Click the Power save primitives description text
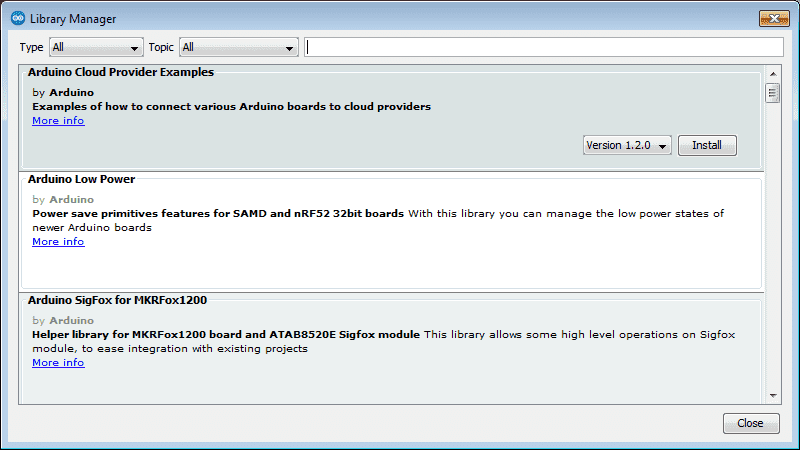Image resolution: width=800 pixels, height=450 pixels. click(x=218, y=214)
